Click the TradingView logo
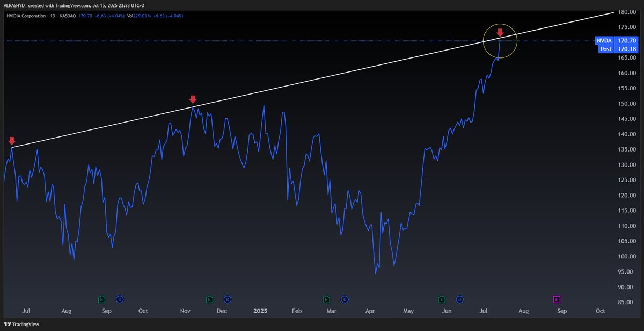 [x=22, y=325]
